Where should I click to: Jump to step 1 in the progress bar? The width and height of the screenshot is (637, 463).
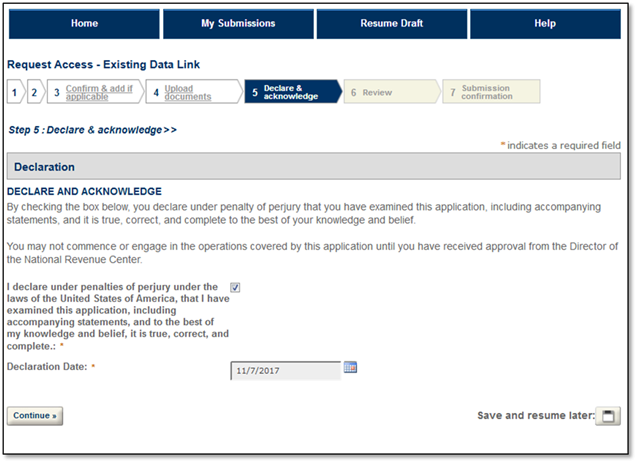(x=14, y=93)
